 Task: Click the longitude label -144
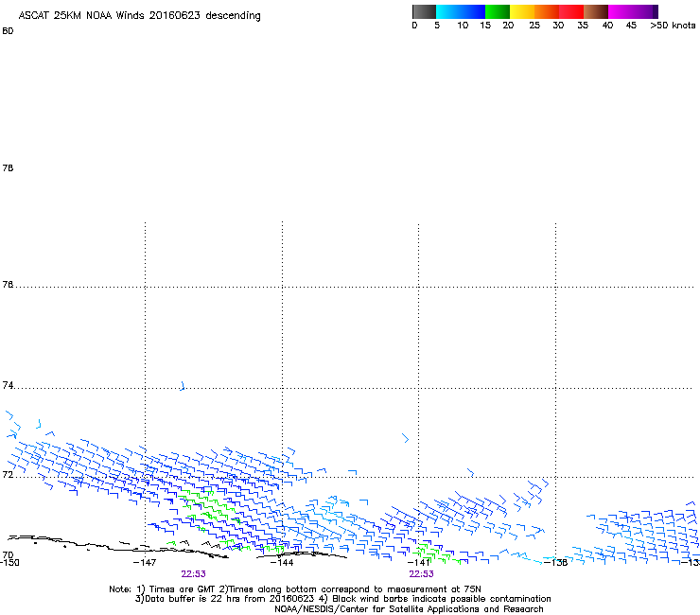[x=282, y=562]
